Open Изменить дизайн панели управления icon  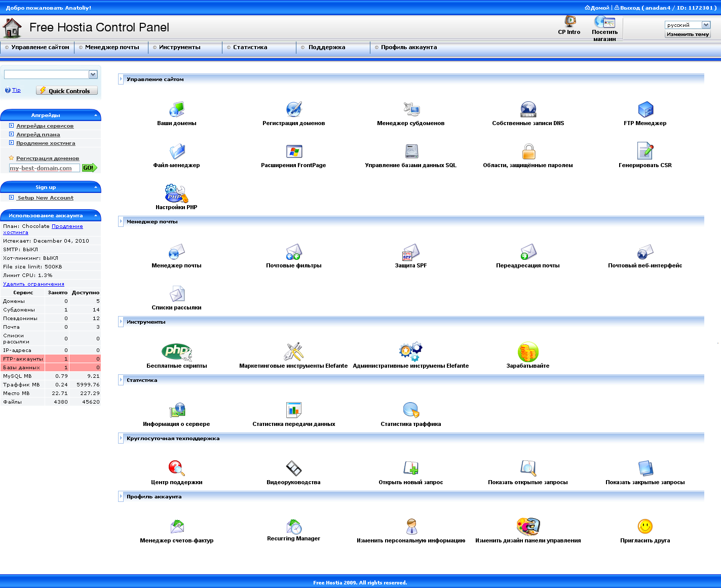528,526
